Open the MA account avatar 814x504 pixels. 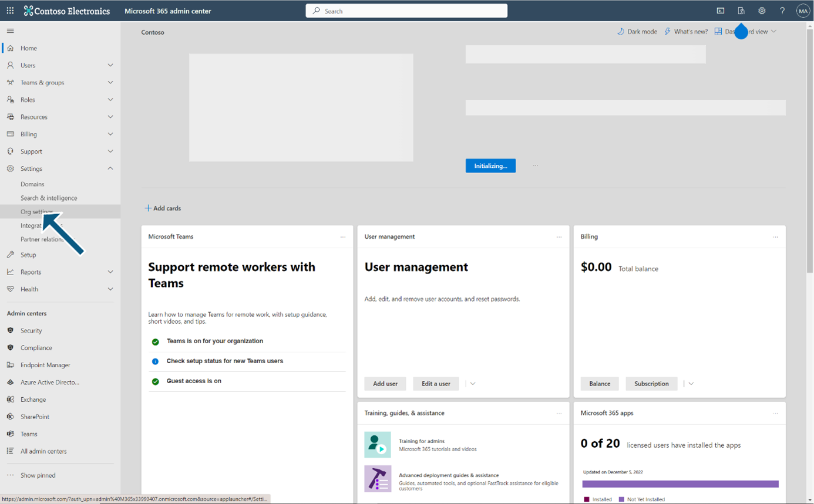click(x=803, y=11)
